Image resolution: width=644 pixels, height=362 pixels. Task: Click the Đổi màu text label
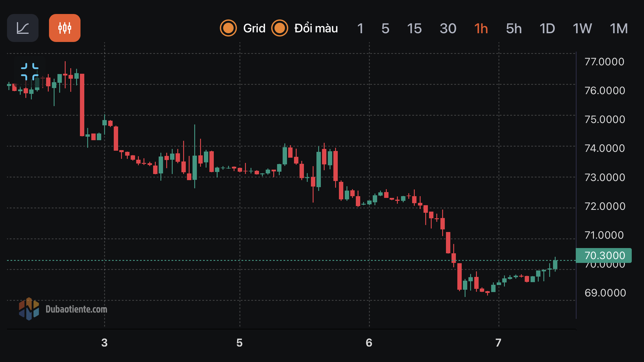coord(316,28)
